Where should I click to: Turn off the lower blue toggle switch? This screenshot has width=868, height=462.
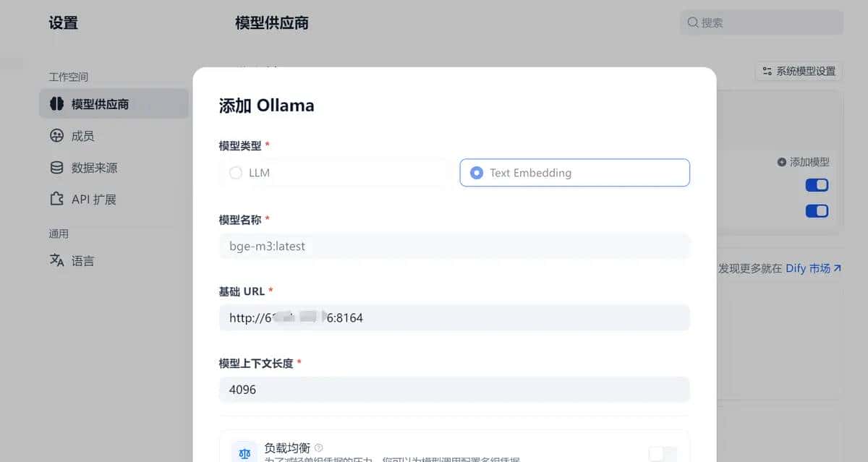pyautogui.click(x=817, y=210)
